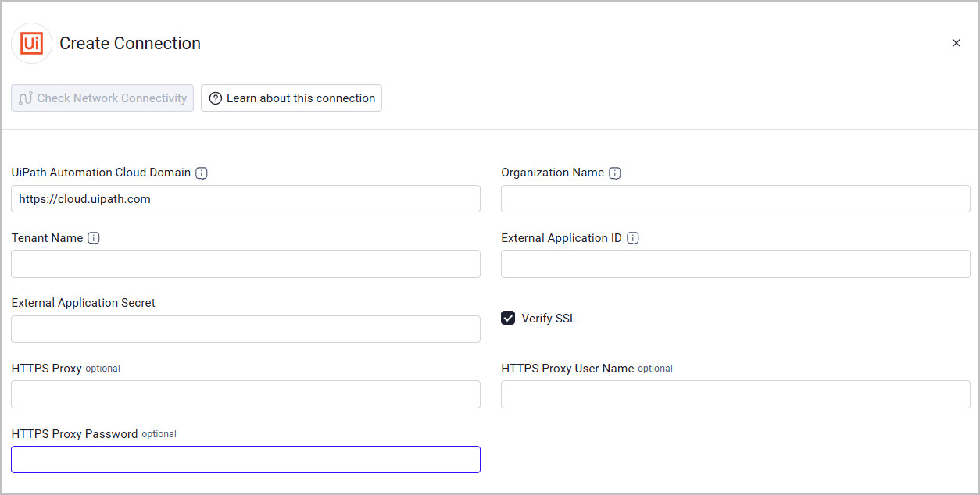Click the Verify SSL label
This screenshot has height=495, width=980.
[x=549, y=319]
